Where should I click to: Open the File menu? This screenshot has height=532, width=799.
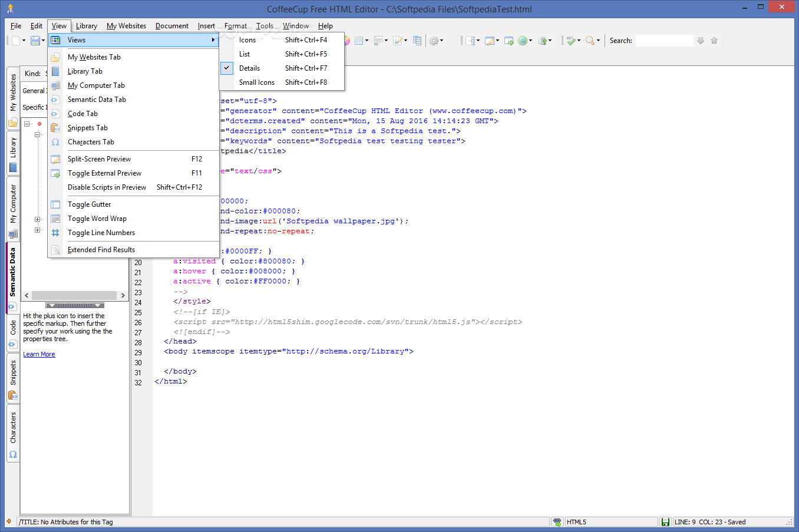16,26
